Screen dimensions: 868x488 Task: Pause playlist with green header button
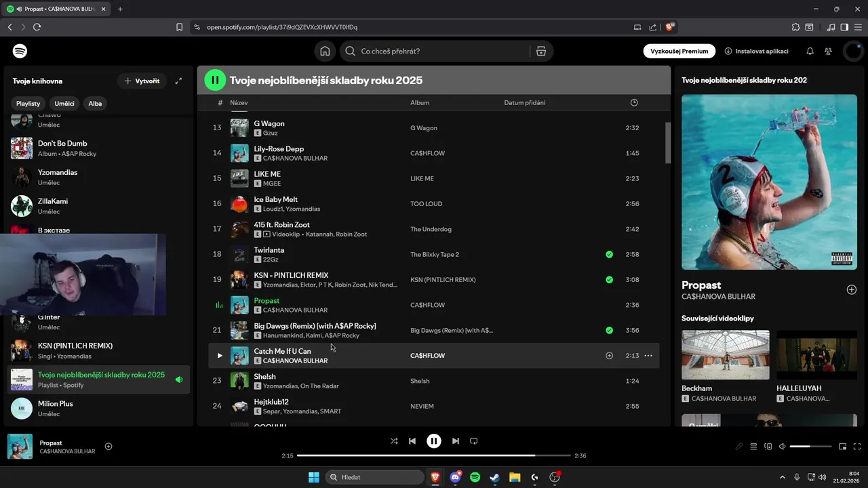pyautogui.click(x=215, y=80)
